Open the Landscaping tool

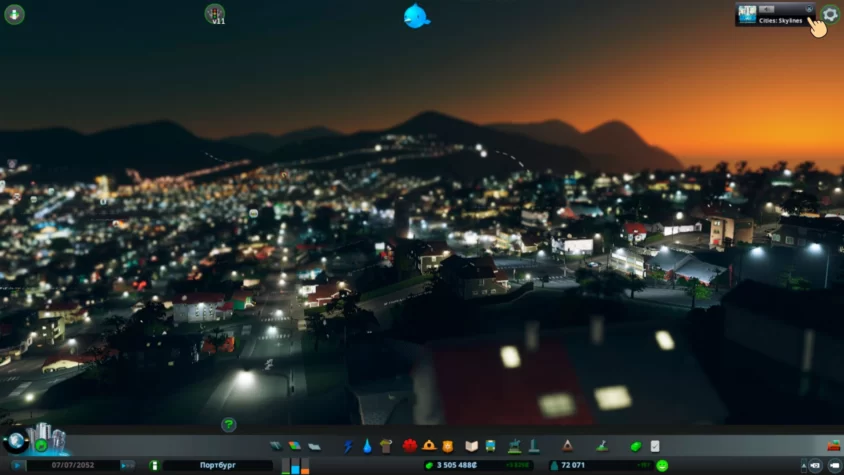pos(602,446)
